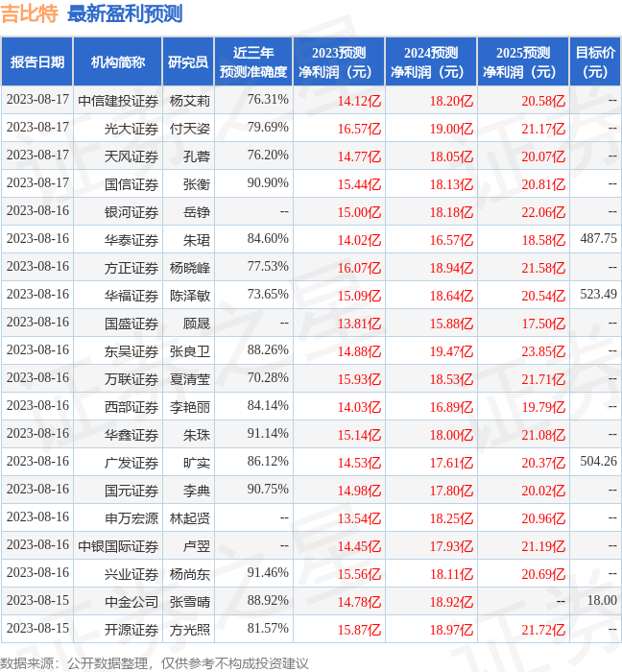Viewport: 622px width, 672px height.
Task: Select the 2024预测净利润 column header
Action: (x=431, y=62)
